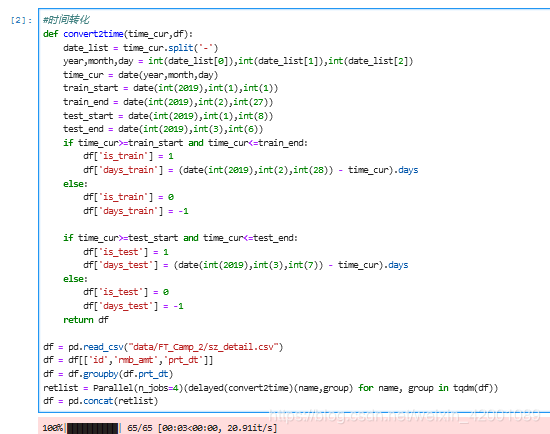Click the line df['is_train'] = 1
This screenshot has height=434, width=550.
(128, 156)
